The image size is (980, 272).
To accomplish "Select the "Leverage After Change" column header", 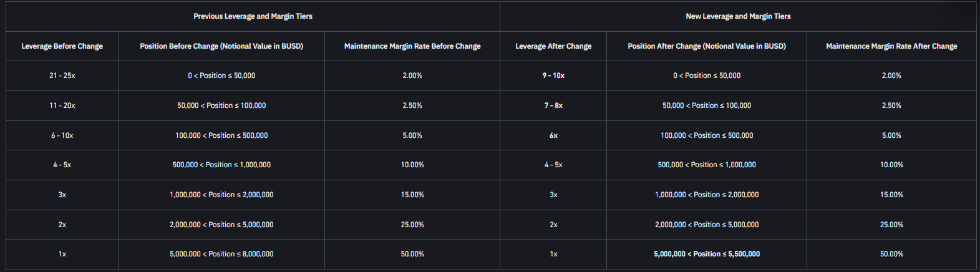I will [553, 46].
